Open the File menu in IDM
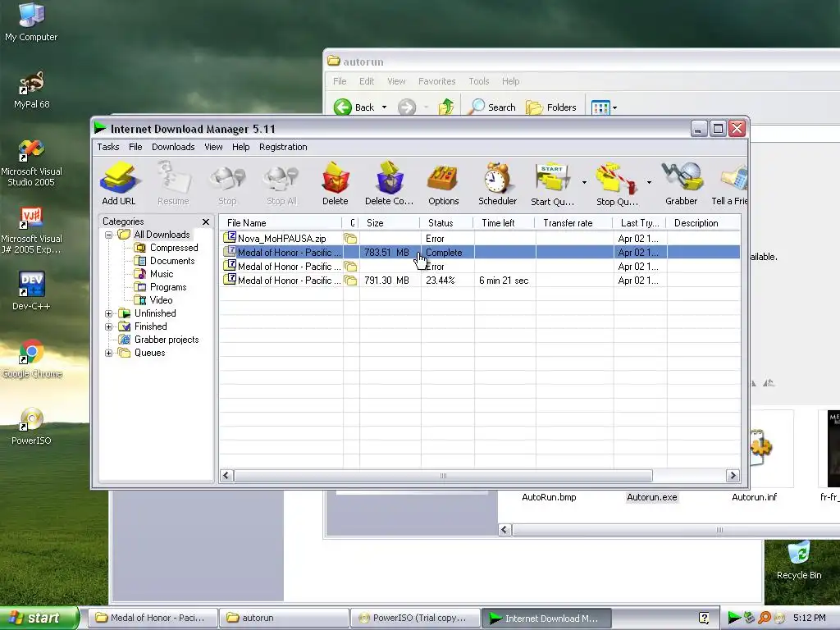 pyautogui.click(x=135, y=147)
